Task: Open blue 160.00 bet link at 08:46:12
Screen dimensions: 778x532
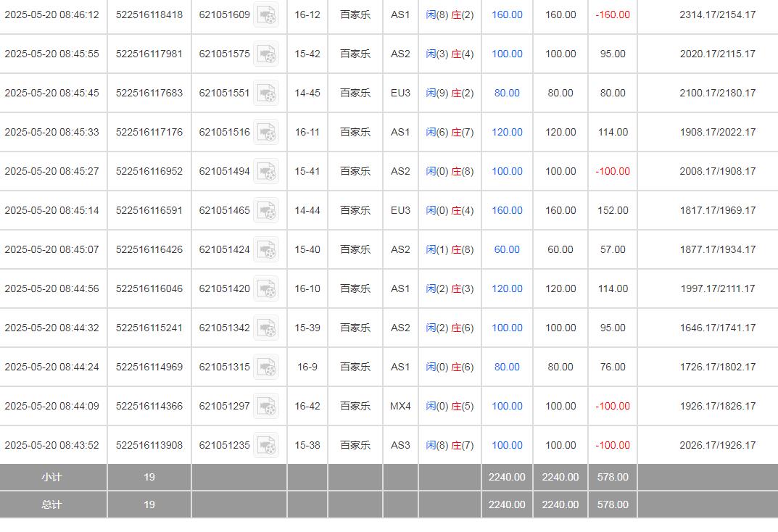Action: pos(507,14)
